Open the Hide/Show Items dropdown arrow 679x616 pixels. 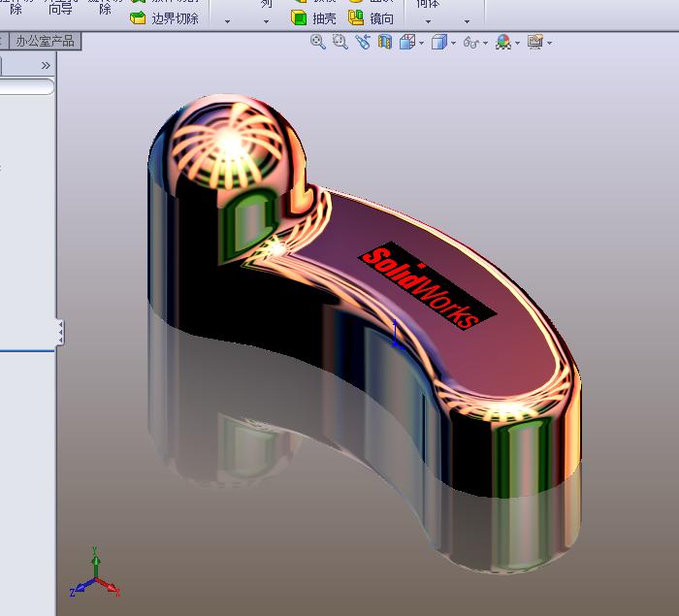click(485, 43)
